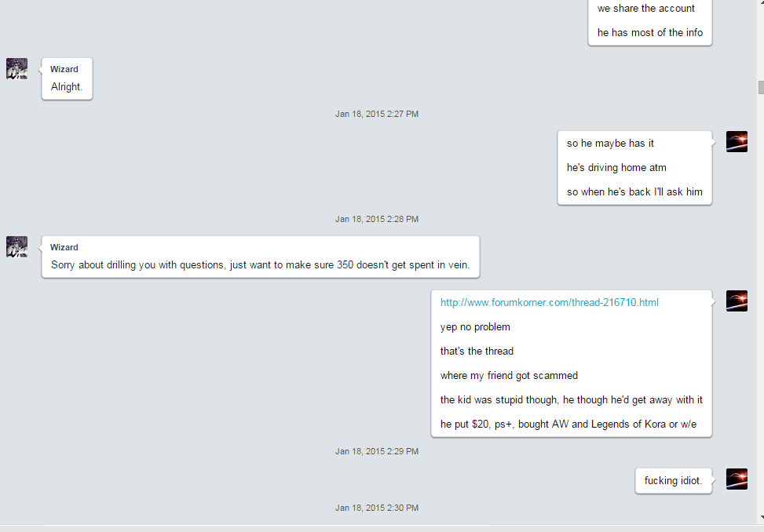The height and width of the screenshot is (532, 764).
Task: Click the planet avatar beside the forumkorner link message
Action: (x=737, y=301)
